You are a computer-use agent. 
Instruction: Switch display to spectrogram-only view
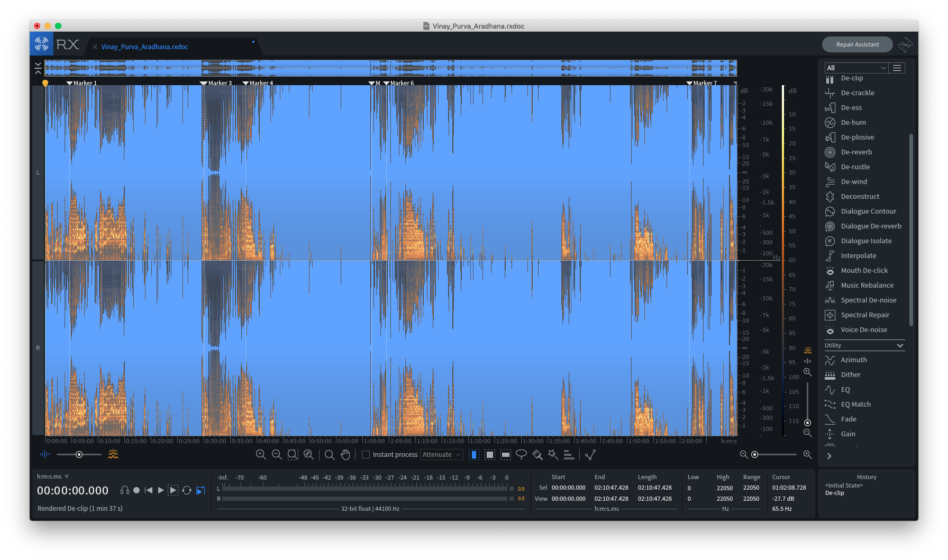(x=113, y=454)
